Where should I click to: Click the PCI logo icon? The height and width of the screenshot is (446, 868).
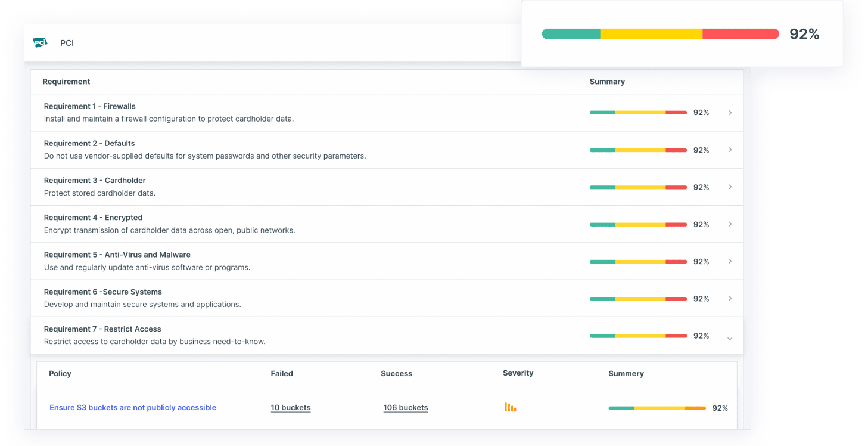click(x=40, y=43)
